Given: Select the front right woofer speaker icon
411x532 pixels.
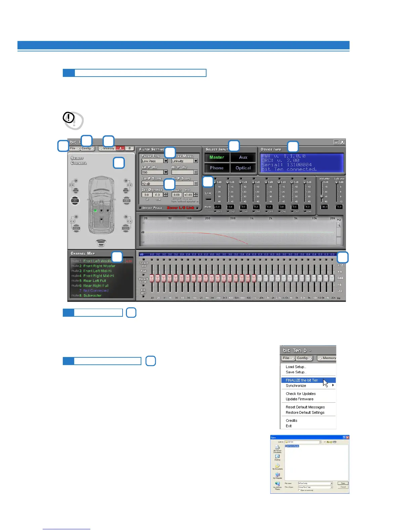Looking at the screenshot, I should pyautogui.click(x=126, y=201).
